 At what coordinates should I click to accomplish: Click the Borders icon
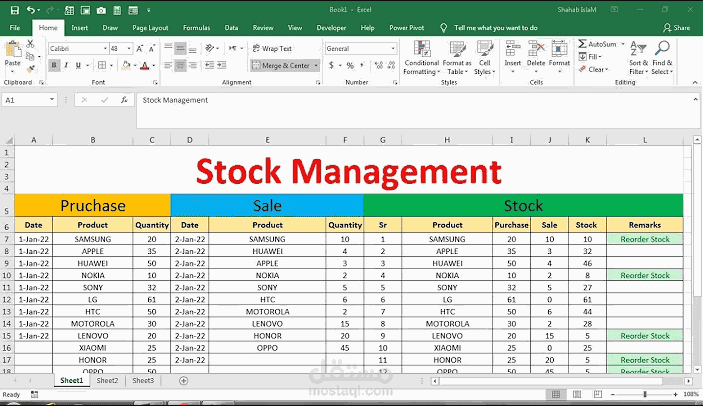(x=102, y=65)
